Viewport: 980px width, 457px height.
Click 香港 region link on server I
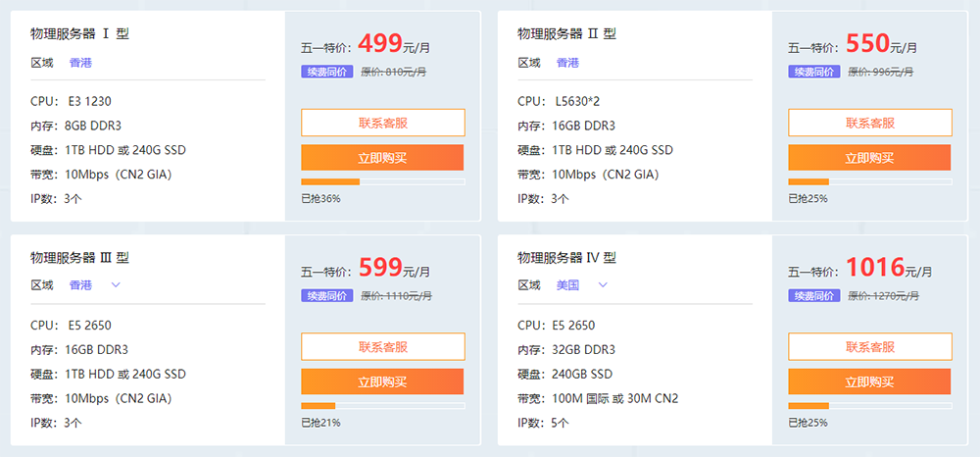tap(80, 63)
